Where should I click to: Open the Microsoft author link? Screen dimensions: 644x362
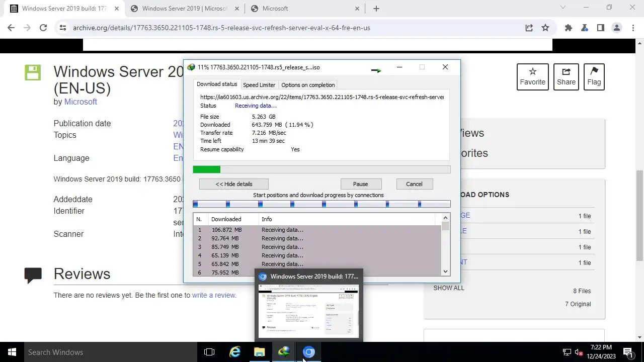pos(80,102)
